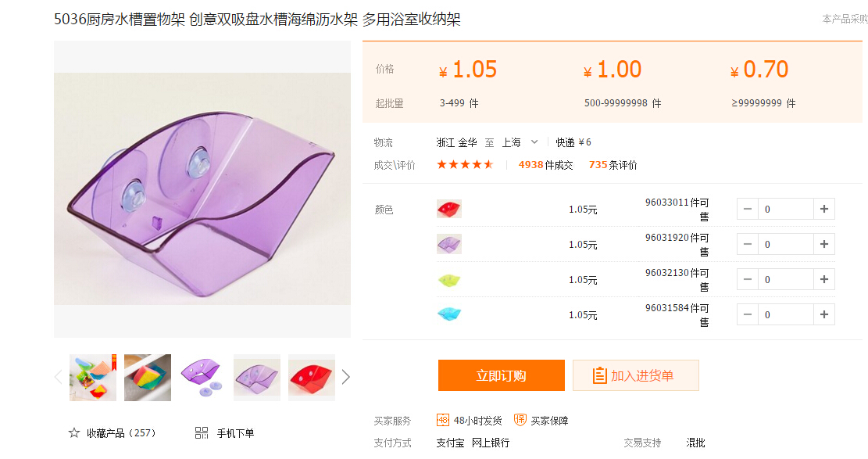Screen dimensions: 868x459
Task: Select the green color swatch
Action: tap(449, 279)
